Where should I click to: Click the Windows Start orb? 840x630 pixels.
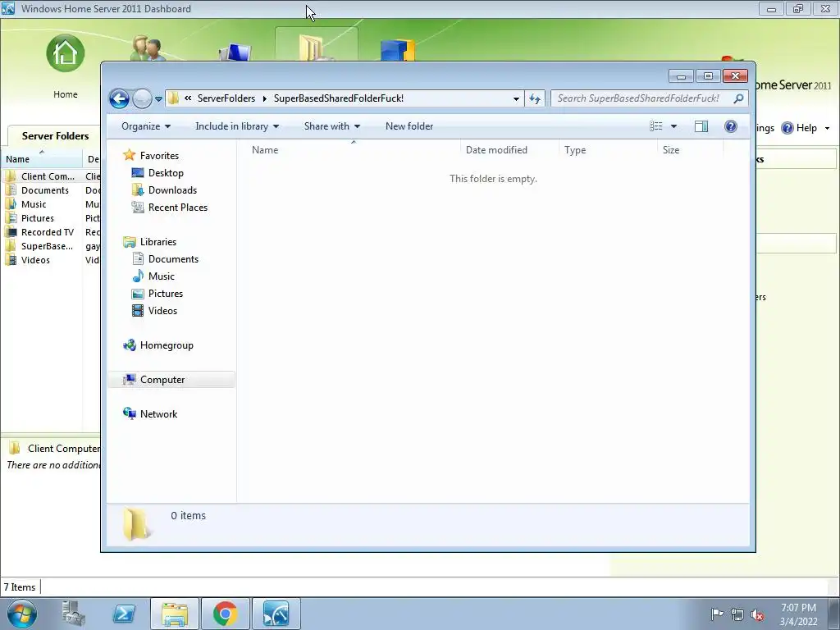pos(22,614)
